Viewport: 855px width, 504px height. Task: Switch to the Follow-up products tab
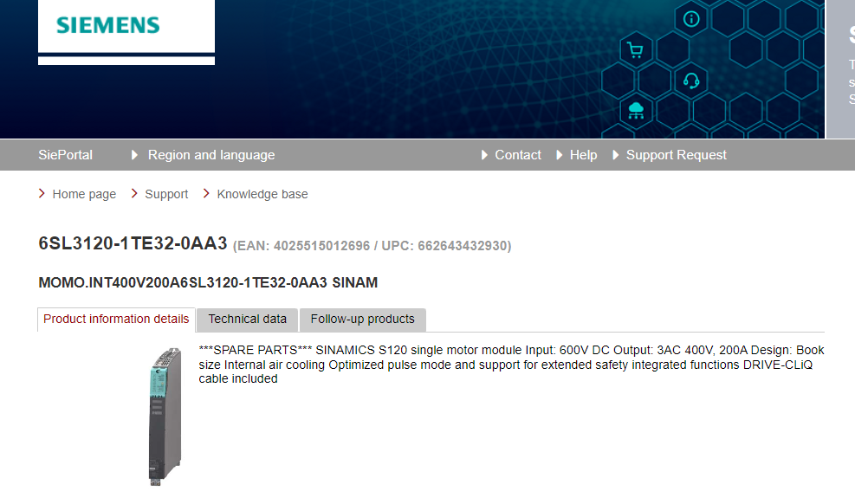tap(362, 319)
